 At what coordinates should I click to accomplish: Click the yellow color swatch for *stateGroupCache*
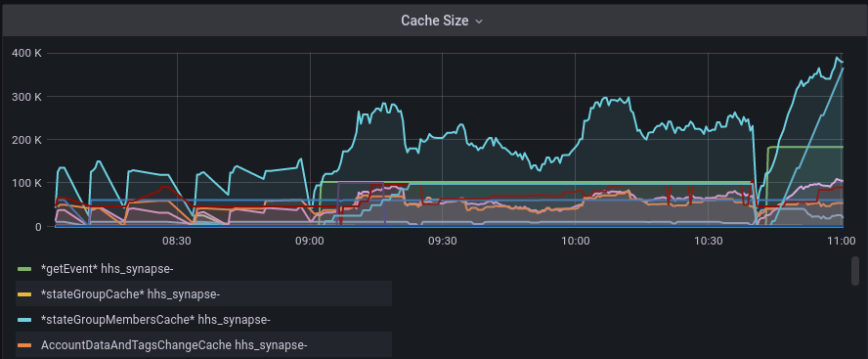click(24, 294)
